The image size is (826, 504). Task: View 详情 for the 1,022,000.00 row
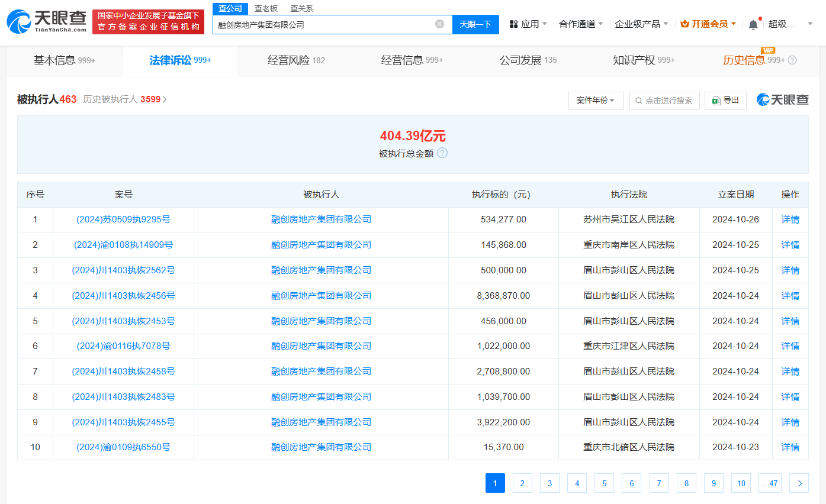(x=790, y=346)
